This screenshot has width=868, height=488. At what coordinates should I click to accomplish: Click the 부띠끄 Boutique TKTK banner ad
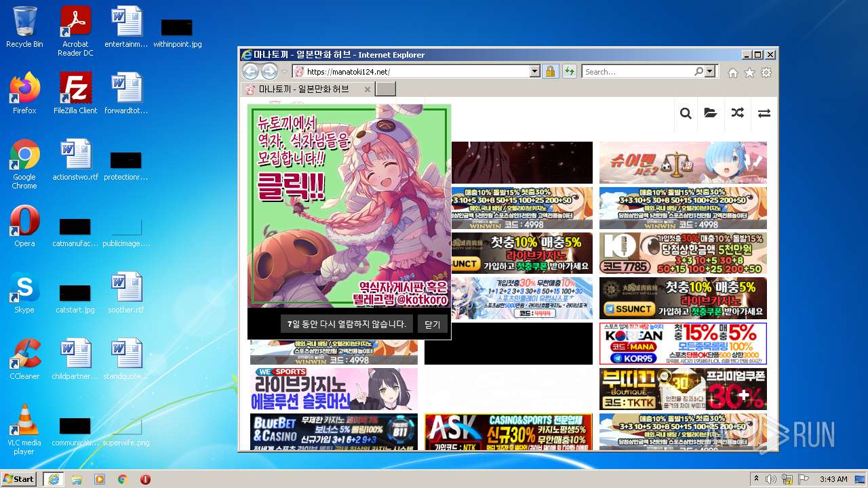[x=683, y=389]
